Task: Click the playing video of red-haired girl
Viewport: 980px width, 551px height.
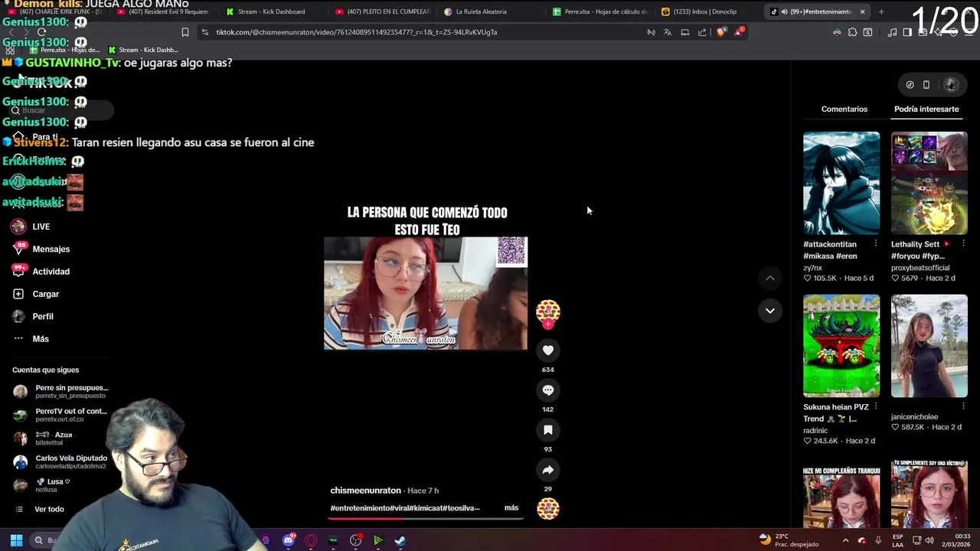Action: tap(426, 293)
